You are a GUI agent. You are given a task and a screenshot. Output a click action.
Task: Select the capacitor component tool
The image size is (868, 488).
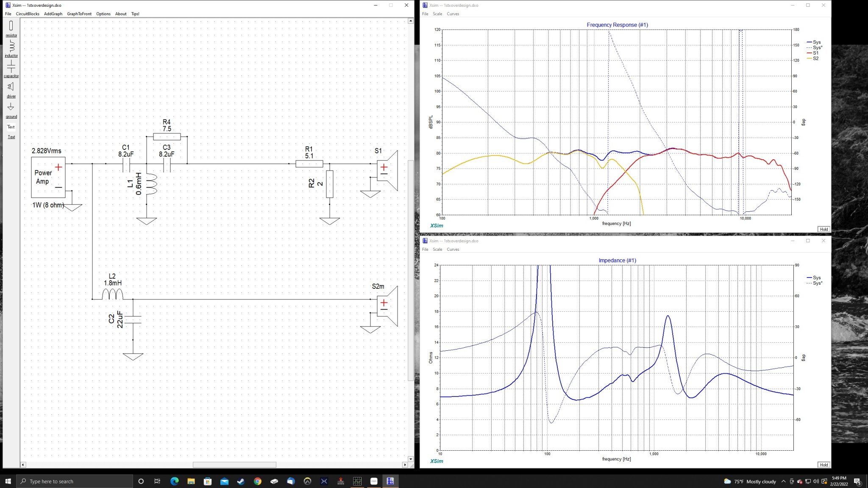tap(11, 69)
